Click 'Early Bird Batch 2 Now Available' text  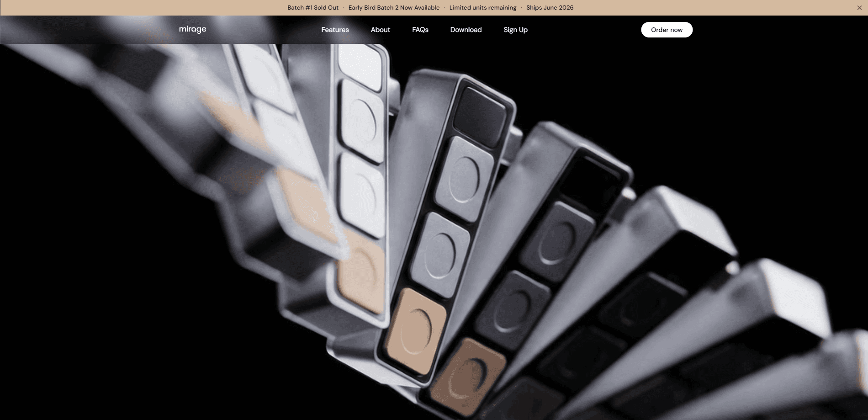[x=394, y=8]
